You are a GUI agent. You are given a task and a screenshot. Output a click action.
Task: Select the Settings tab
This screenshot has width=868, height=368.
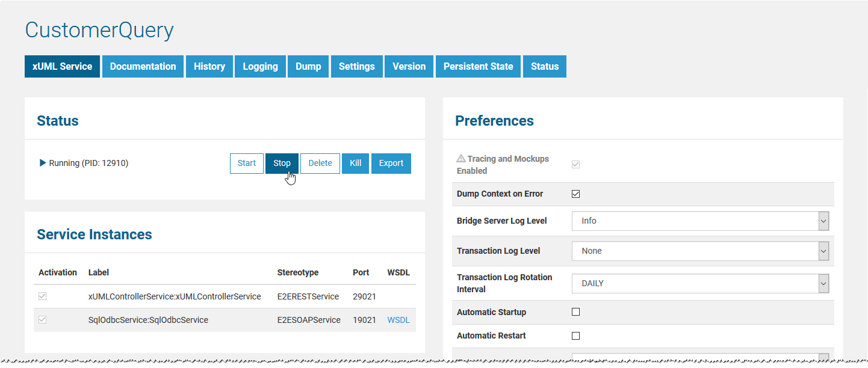coord(356,66)
